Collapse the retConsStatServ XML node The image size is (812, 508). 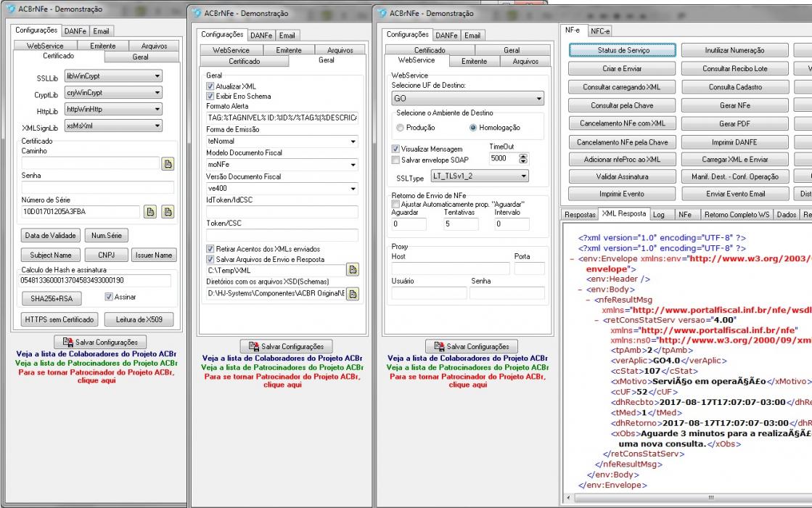click(596, 321)
